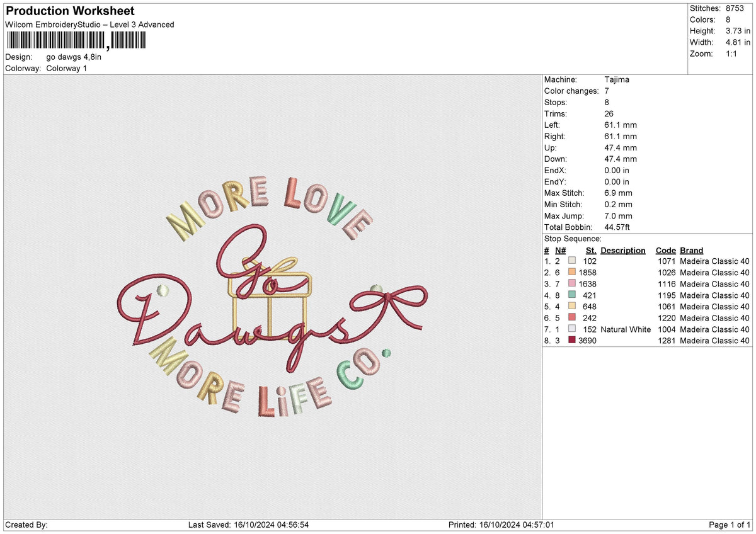
Task: Click the Colors value 8
Action: pos(728,20)
